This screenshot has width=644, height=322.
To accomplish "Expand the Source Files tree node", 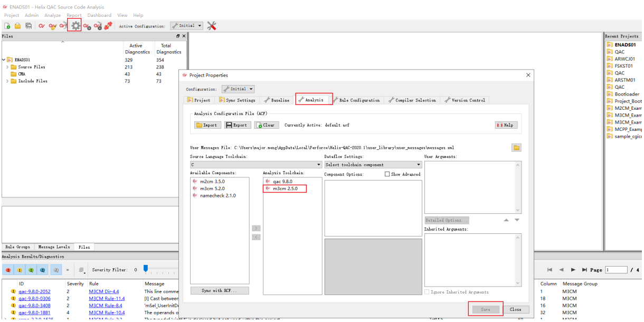I will click(7, 67).
